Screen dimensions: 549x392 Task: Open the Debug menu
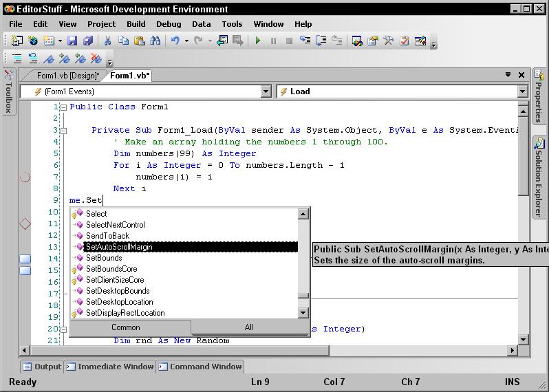pyautogui.click(x=169, y=24)
